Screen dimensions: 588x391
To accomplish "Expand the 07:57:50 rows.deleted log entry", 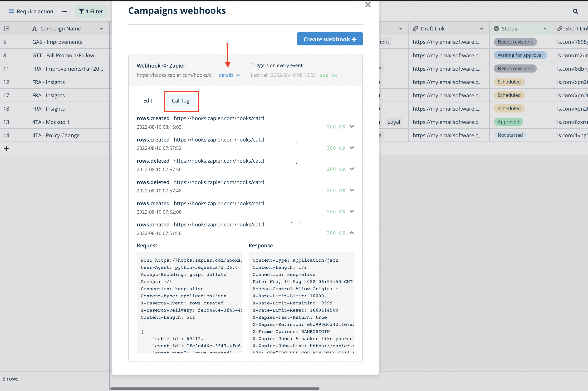I will [352, 169].
